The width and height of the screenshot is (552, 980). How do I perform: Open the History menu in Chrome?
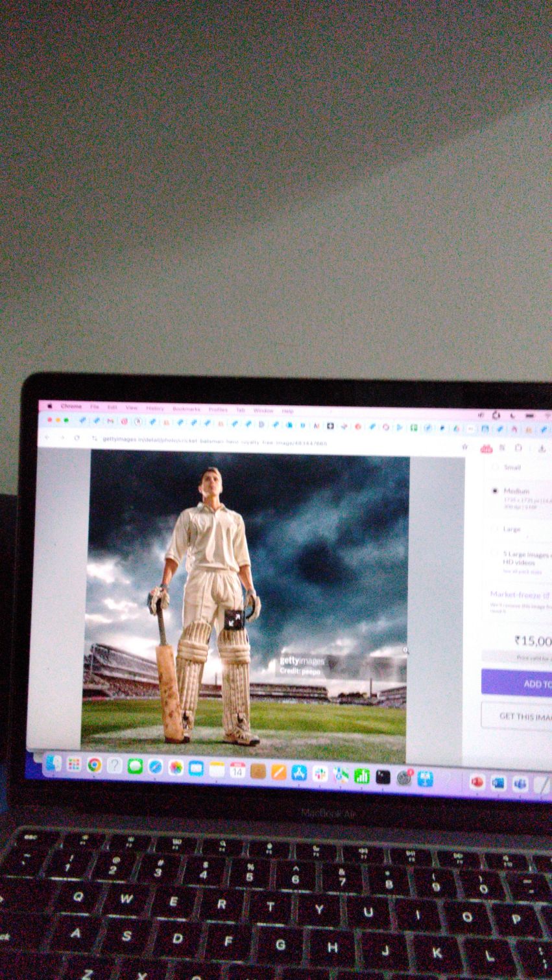[155, 408]
